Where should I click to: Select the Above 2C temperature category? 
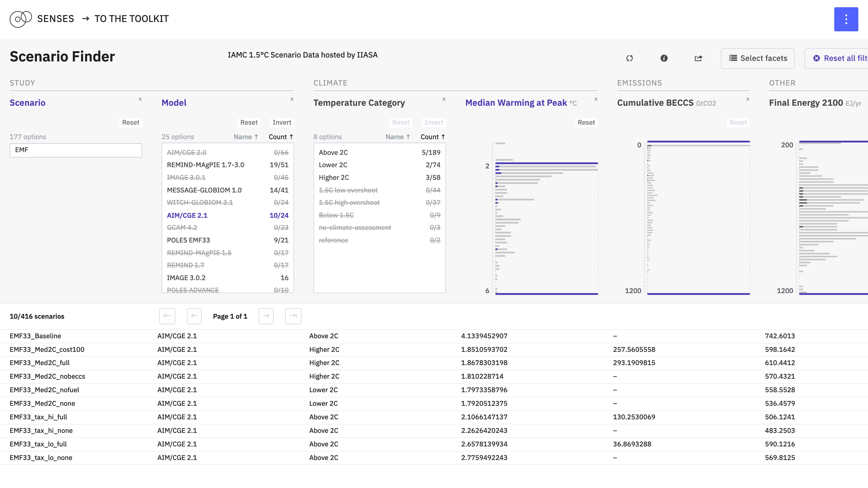[x=333, y=152]
